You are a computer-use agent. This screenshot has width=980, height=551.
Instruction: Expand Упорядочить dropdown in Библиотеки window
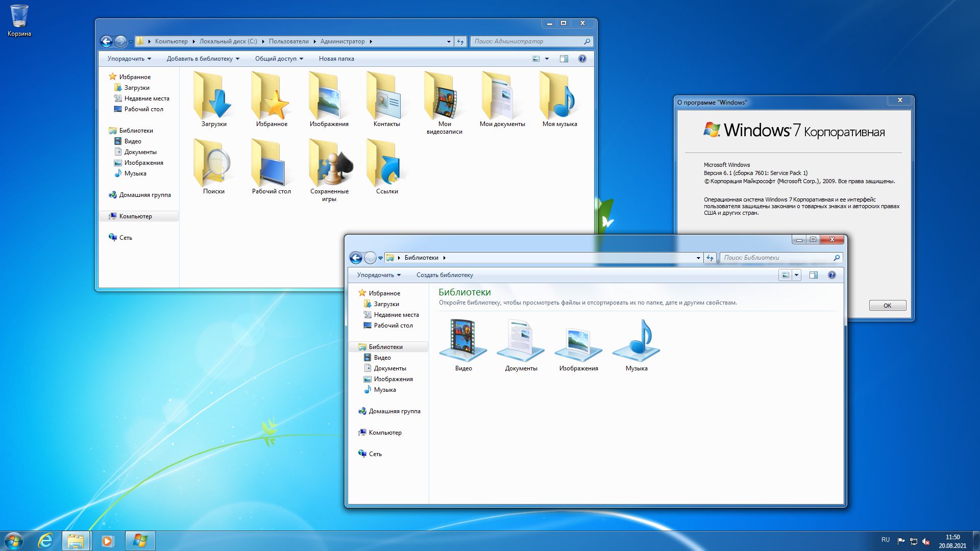379,275
